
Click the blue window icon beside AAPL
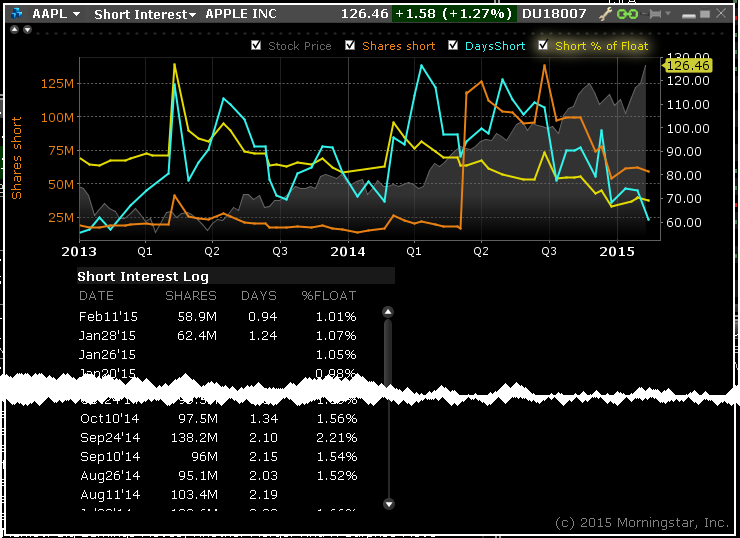[17, 14]
